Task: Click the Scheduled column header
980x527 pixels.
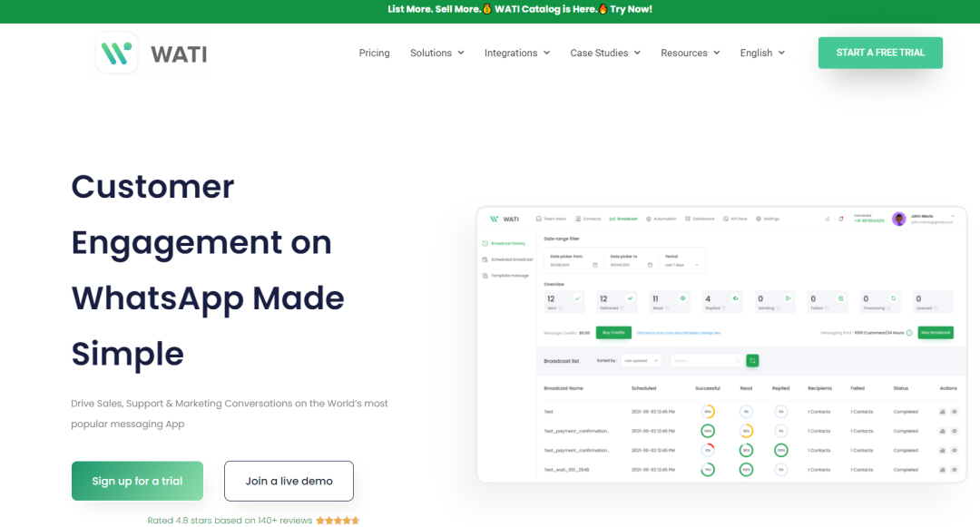Action: point(643,388)
